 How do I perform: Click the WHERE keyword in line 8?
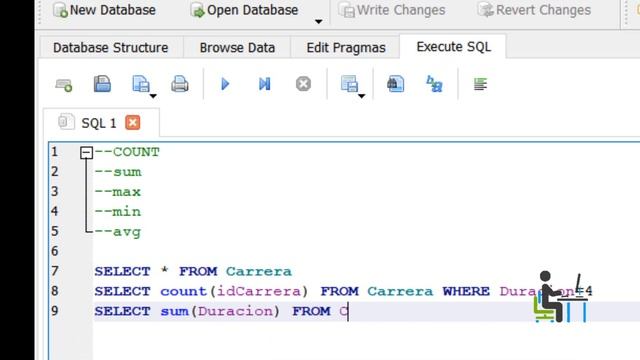coord(466,291)
